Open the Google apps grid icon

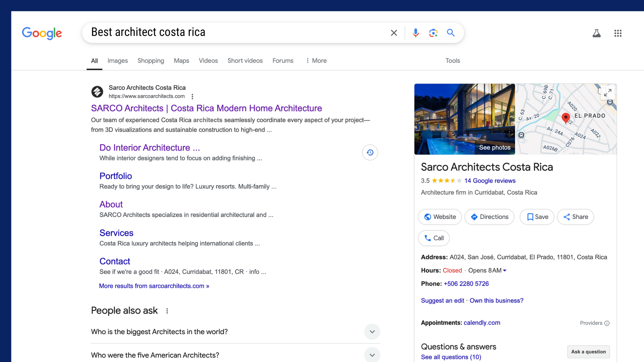click(x=618, y=33)
